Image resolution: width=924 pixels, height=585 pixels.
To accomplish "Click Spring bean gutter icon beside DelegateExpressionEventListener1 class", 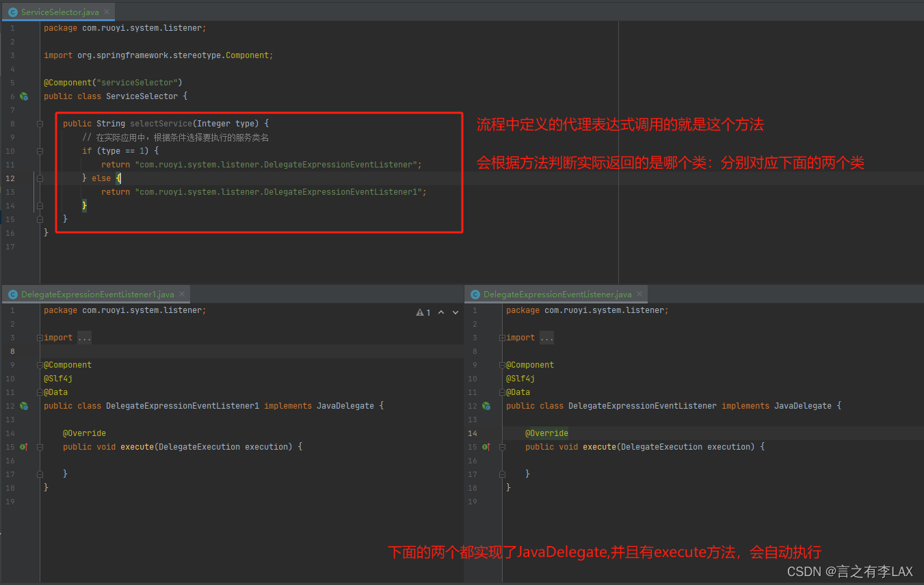I will pos(24,406).
